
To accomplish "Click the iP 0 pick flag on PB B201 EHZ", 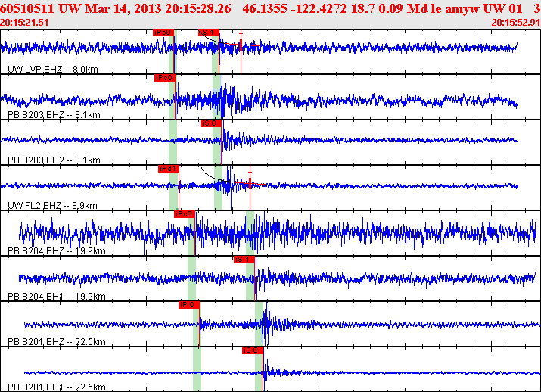I will pos(188,305).
